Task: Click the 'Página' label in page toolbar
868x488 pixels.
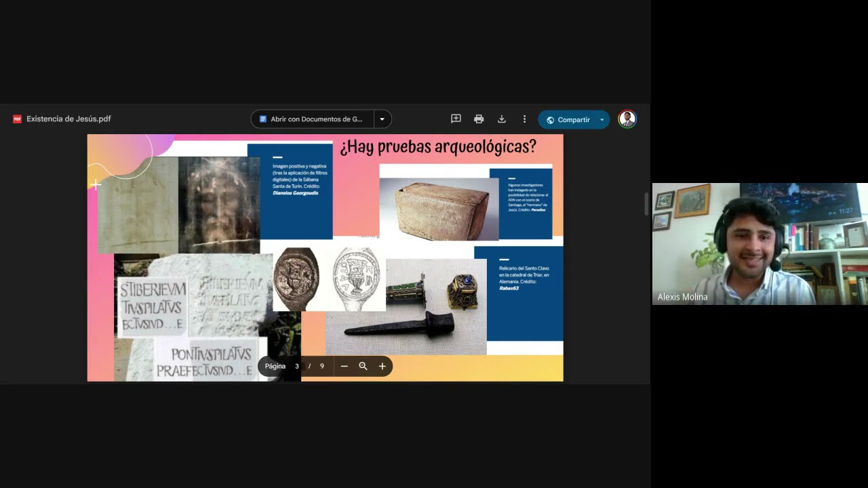Action: pos(275,366)
